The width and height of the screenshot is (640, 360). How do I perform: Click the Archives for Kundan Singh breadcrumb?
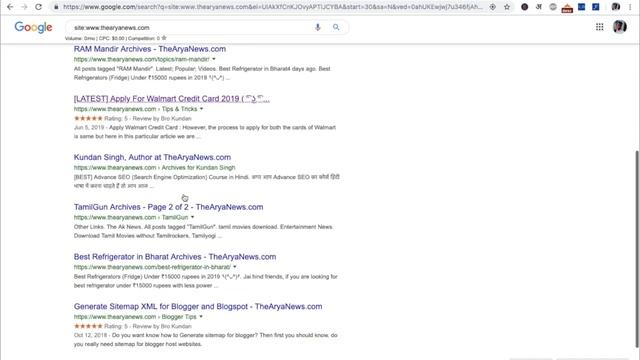[198, 167]
